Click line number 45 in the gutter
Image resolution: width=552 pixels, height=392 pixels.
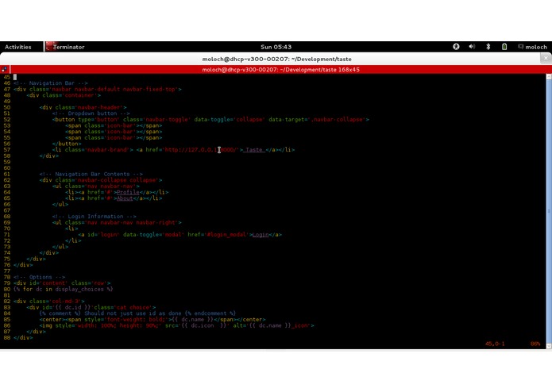coord(6,77)
